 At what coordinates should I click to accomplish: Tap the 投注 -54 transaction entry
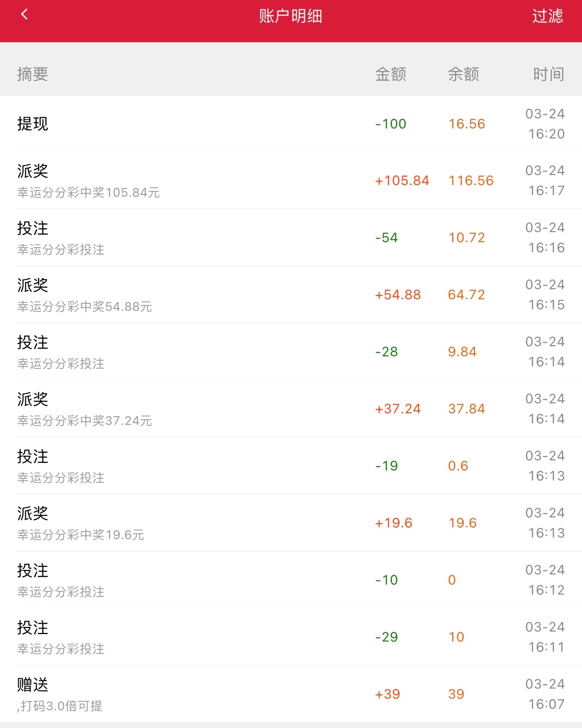coord(291,238)
